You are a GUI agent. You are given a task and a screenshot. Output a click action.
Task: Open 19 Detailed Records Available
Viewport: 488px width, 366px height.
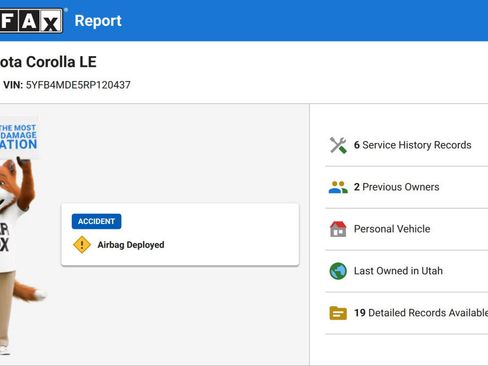[407, 313]
